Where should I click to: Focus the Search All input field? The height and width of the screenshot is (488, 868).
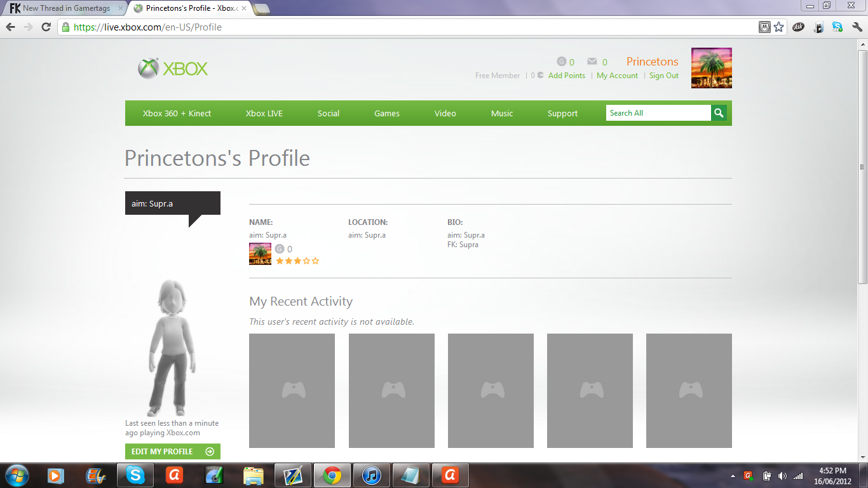658,113
